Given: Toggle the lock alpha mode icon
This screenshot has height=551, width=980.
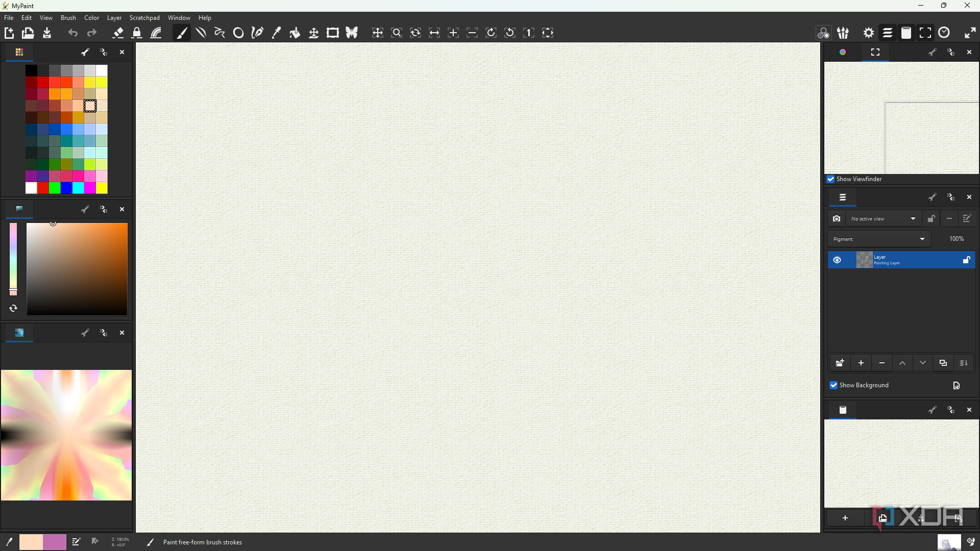Looking at the screenshot, I should pyautogui.click(x=137, y=33).
